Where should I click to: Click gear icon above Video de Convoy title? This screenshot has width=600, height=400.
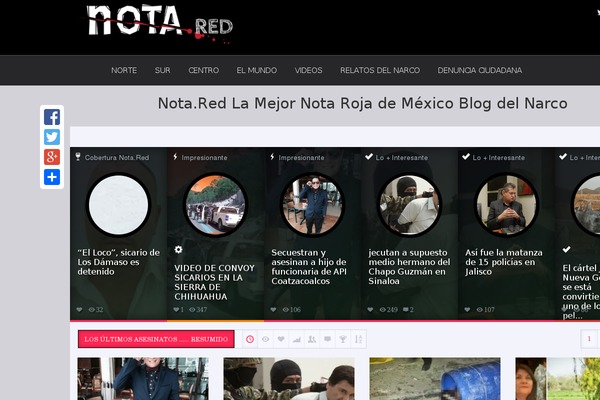178,250
